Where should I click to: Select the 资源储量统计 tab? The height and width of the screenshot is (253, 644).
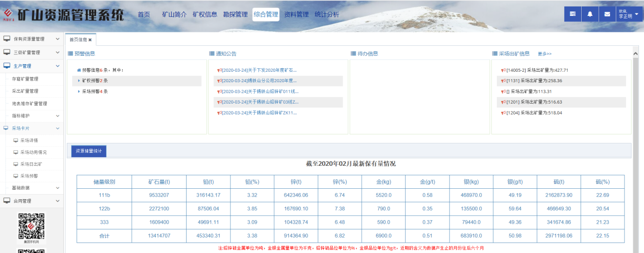coord(89,151)
